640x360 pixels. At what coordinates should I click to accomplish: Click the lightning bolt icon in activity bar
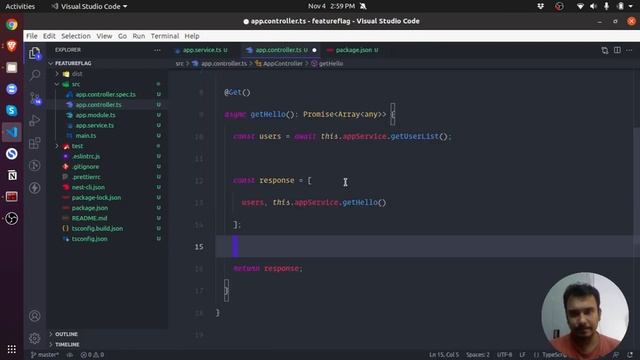[35, 188]
